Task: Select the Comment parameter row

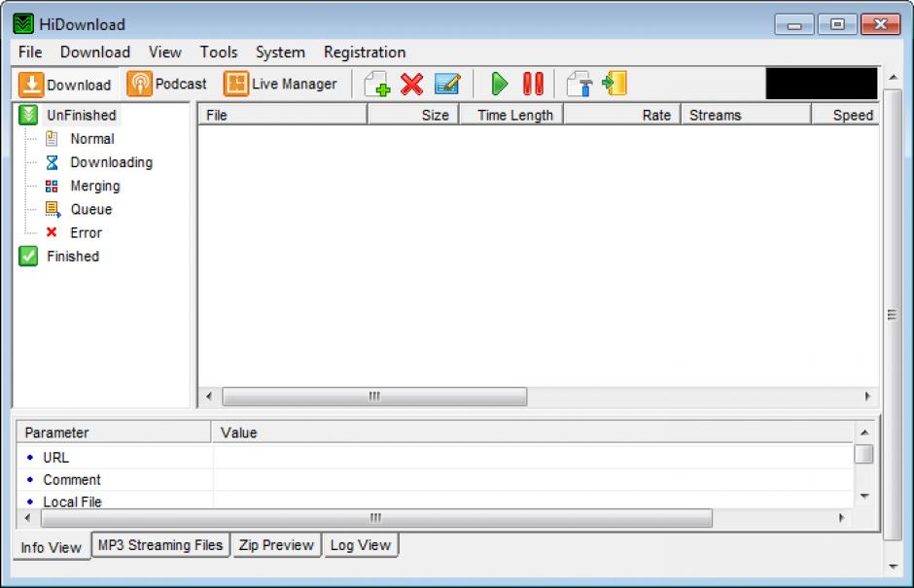Action: pyautogui.click(x=435, y=479)
